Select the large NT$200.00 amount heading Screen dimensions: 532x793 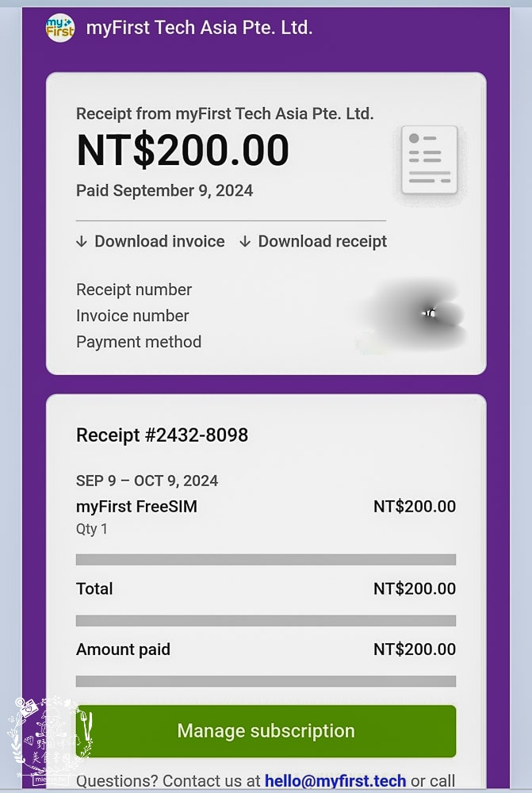(x=182, y=150)
